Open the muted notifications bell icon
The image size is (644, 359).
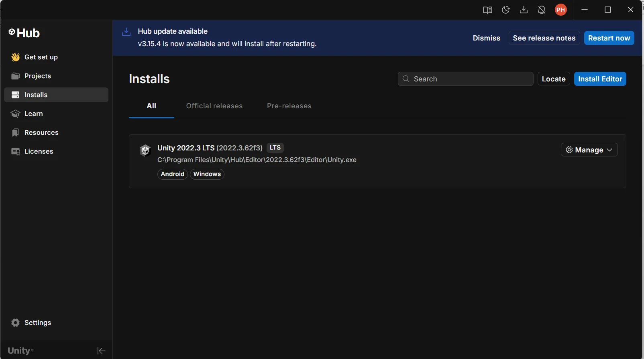point(542,10)
